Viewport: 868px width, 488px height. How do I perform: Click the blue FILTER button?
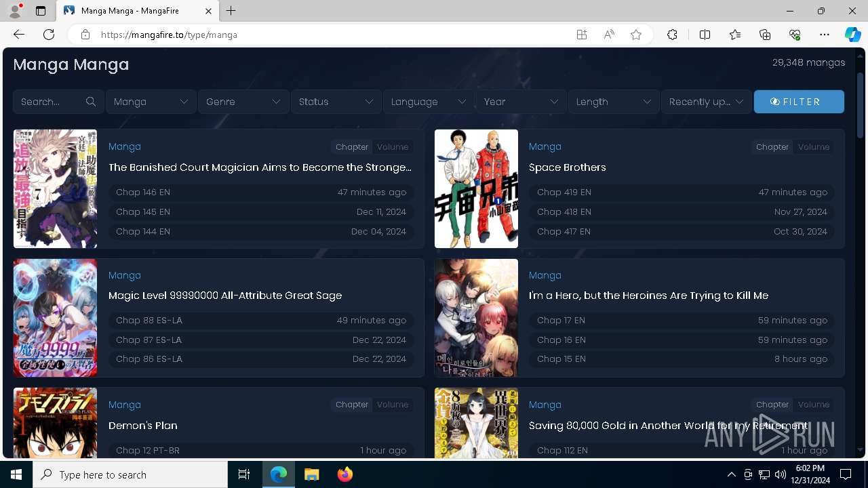[799, 102]
